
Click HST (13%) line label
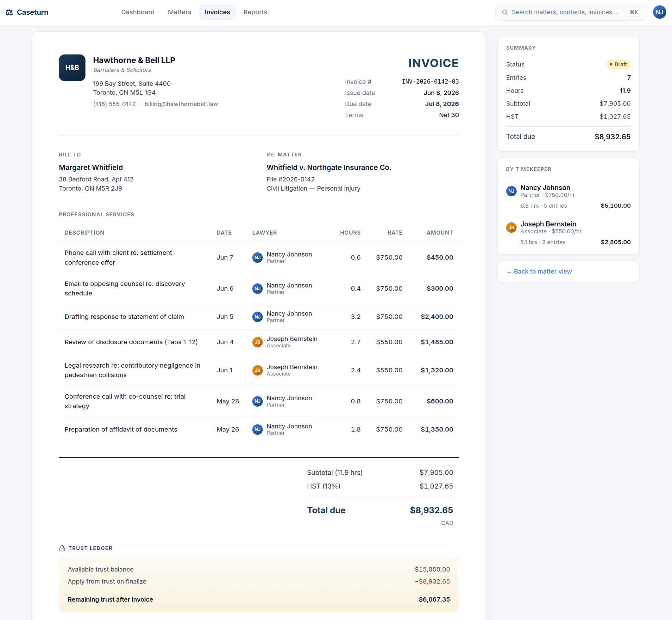coord(323,486)
